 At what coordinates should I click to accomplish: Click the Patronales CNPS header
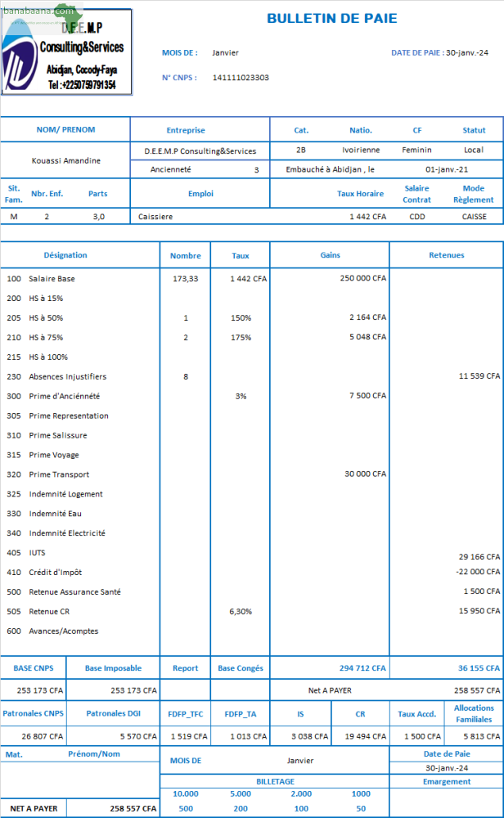click(x=33, y=713)
